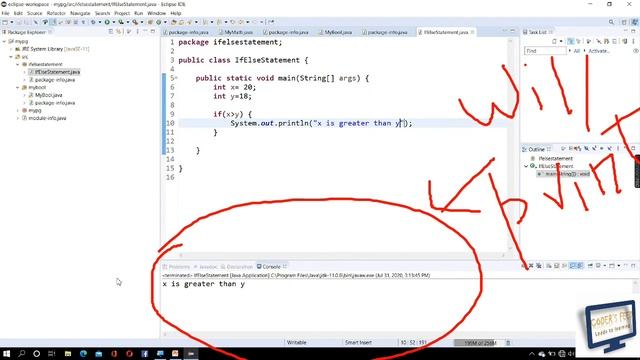The image size is (640, 360).
Task: Open the Navigate menu
Action: (x=80, y=13)
